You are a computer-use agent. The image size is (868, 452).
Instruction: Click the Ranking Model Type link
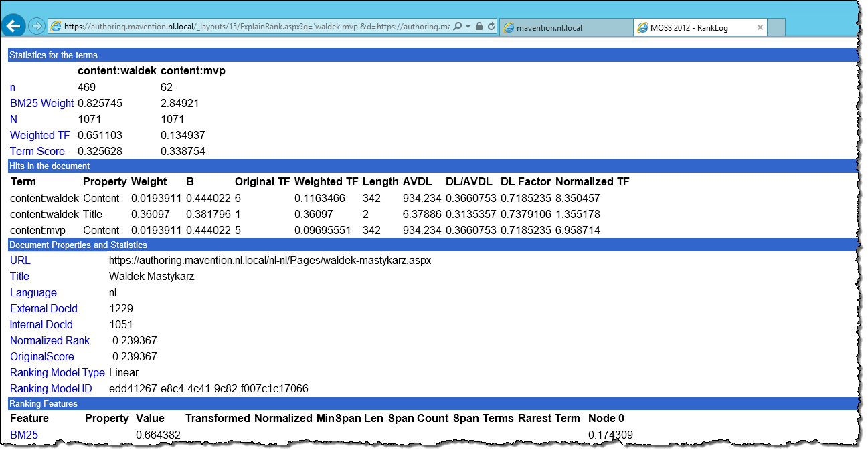coord(58,372)
